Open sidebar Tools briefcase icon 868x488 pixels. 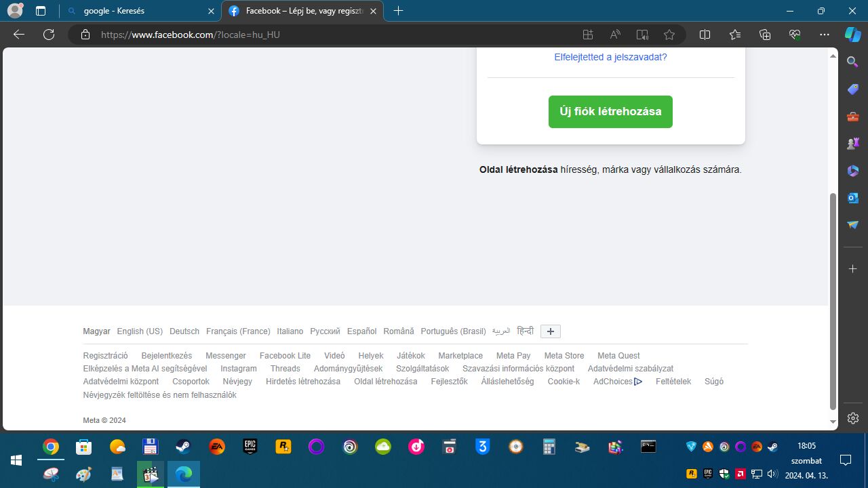coord(853,117)
